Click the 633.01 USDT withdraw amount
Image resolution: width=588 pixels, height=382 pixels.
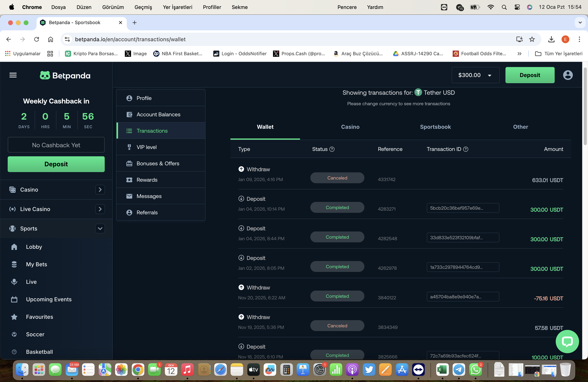point(548,180)
